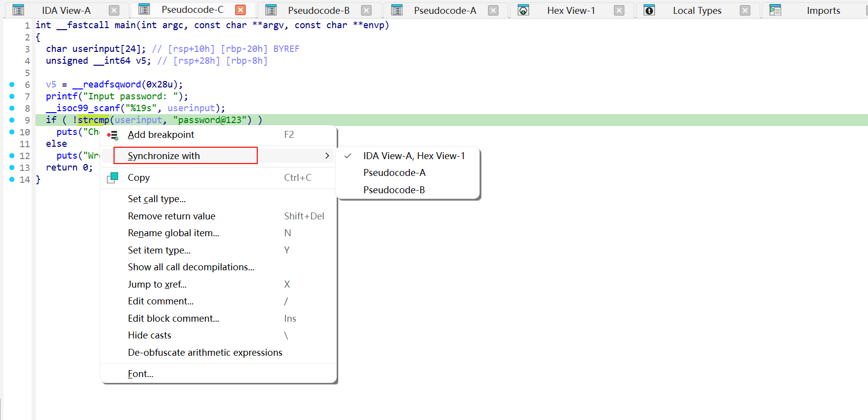Click the Copy menu item icon
868x420 pixels.
(113, 178)
